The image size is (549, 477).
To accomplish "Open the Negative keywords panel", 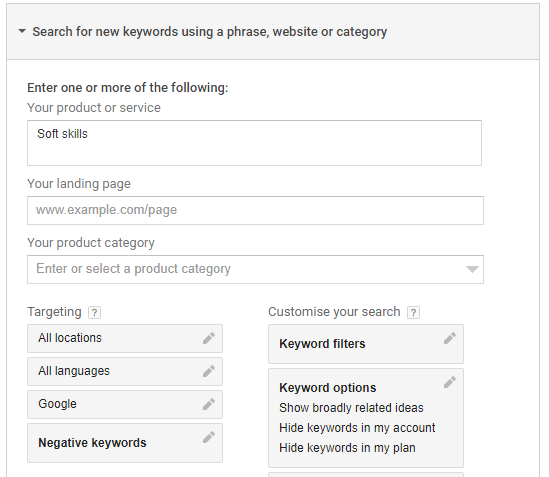I will tap(125, 443).
